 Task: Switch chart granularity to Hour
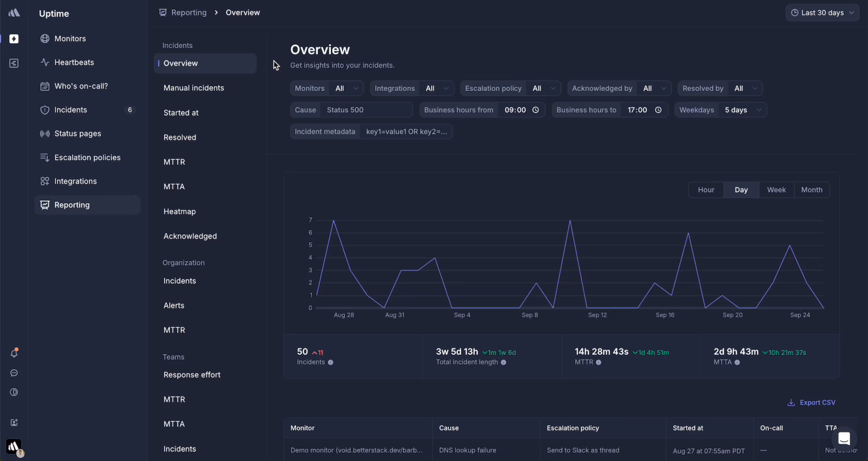click(706, 189)
